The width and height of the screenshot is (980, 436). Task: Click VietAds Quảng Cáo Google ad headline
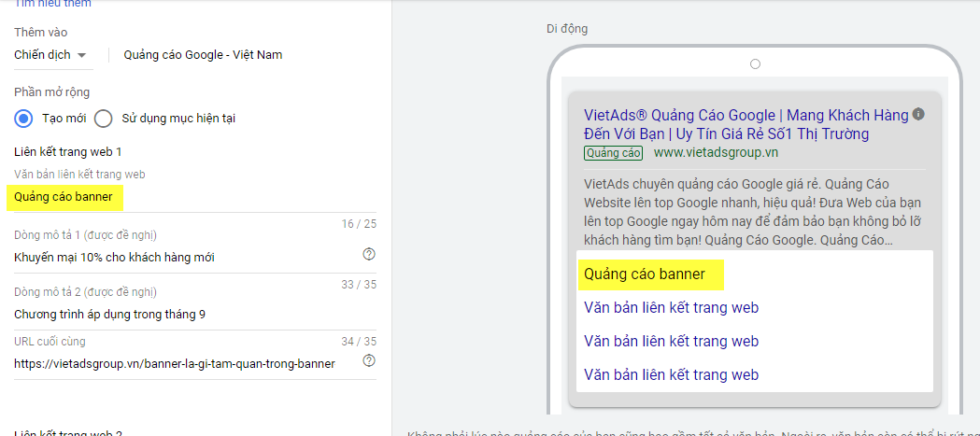(x=746, y=124)
